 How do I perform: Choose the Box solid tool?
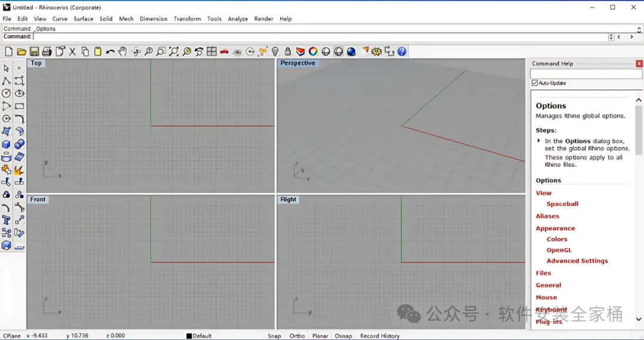point(6,144)
